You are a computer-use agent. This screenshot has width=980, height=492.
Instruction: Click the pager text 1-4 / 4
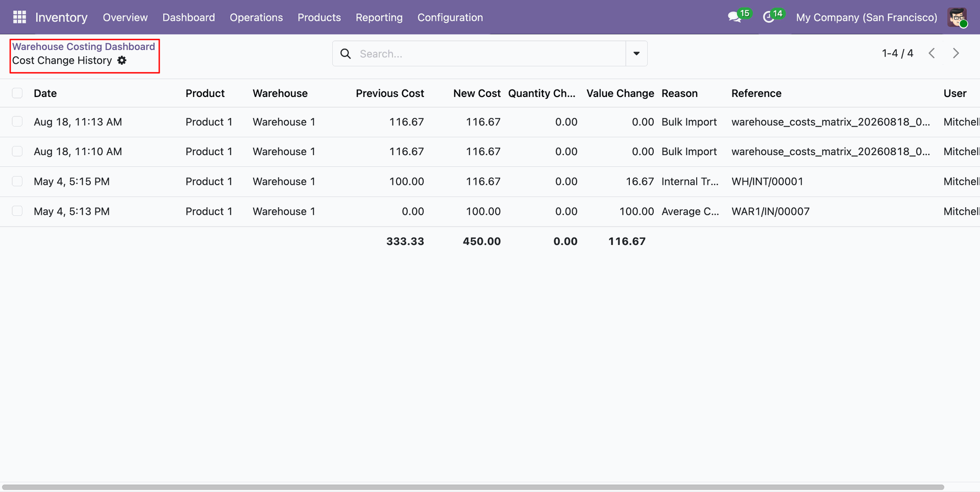click(x=897, y=53)
